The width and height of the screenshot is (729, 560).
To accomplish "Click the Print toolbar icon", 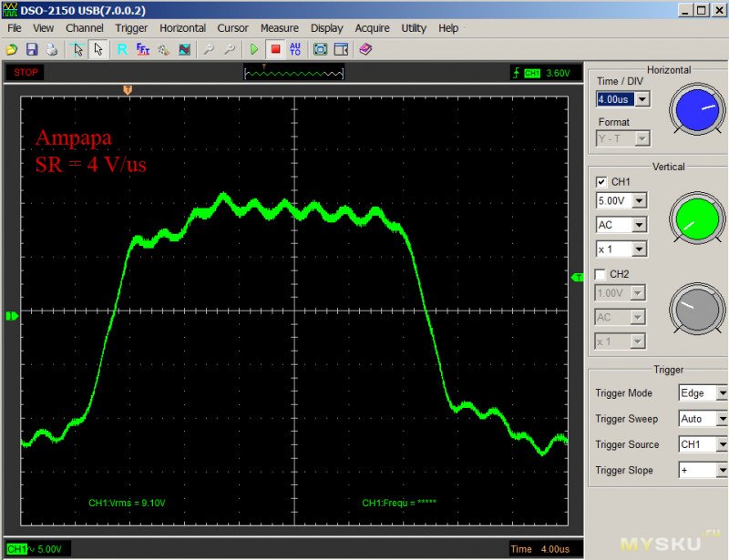I will pyautogui.click(x=52, y=49).
